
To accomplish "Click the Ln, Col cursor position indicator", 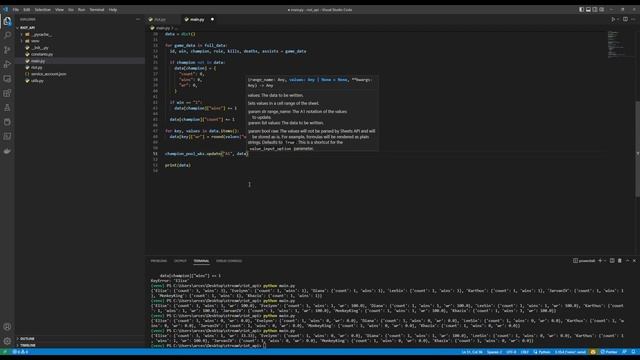I will tap(472, 352).
